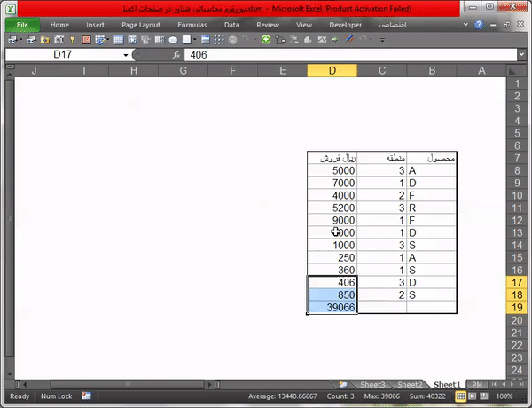The height and width of the screenshot is (408, 532).
Task: Click the macro recording icon in status bar
Action: point(87,396)
